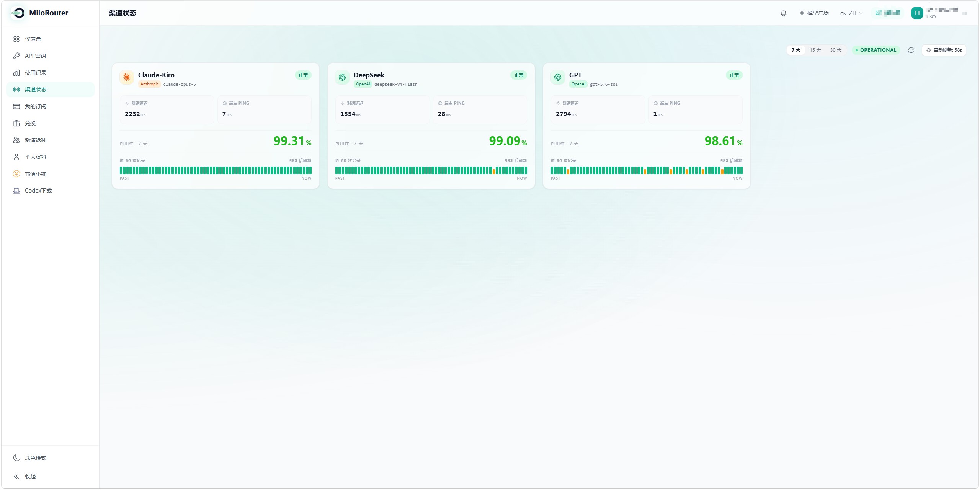Click the Claude-Kiro 60-record history bar
This screenshot has height=490, width=980.
[216, 170]
